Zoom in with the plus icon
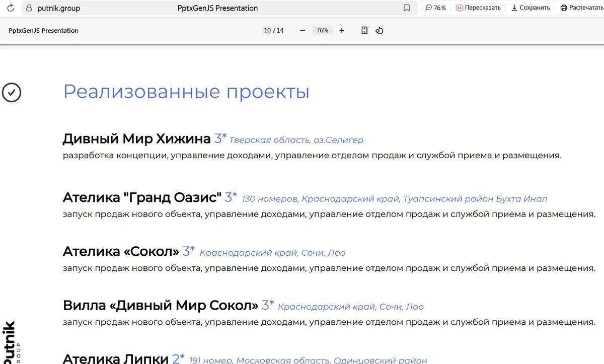Viewport: 604px width, 364px height. pos(342,31)
